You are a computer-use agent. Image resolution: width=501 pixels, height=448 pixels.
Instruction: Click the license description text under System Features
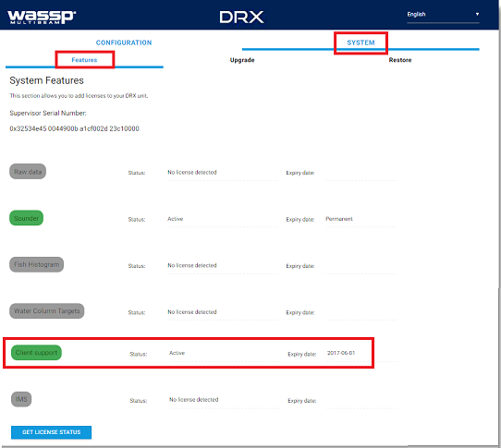pyautogui.click(x=79, y=95)
